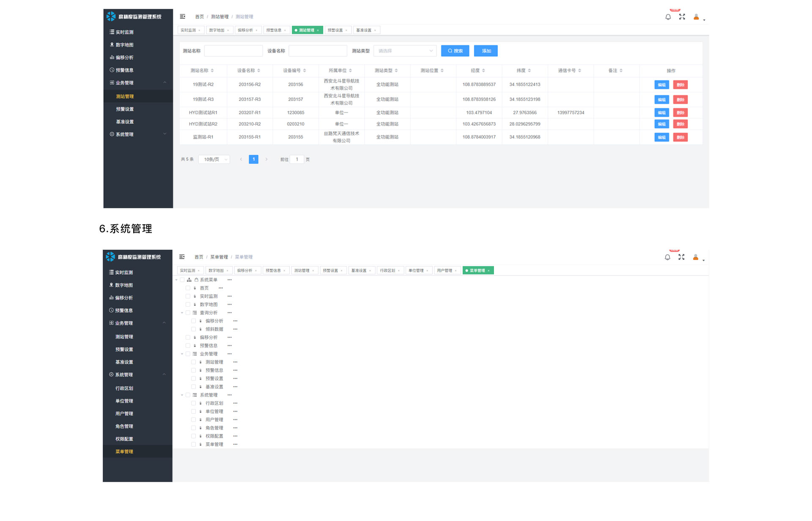Delete the 监测站-R1 station row
This screenshot has height=521, width=812.
(680, 137)
